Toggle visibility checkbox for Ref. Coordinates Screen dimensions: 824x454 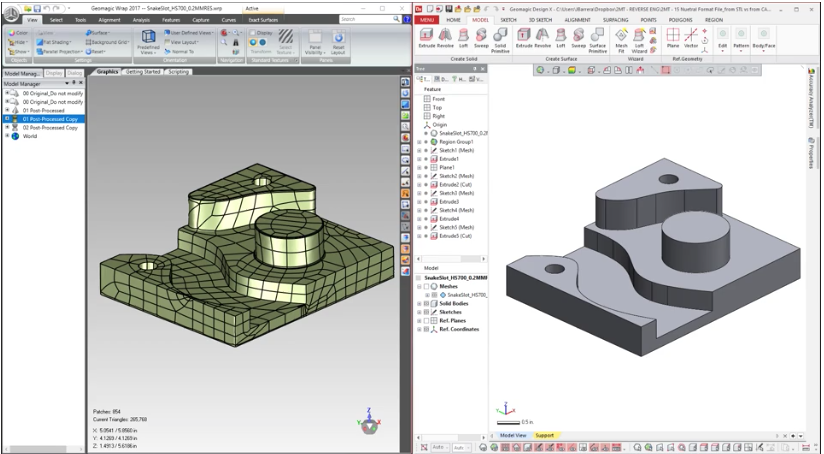pos(426,329)
